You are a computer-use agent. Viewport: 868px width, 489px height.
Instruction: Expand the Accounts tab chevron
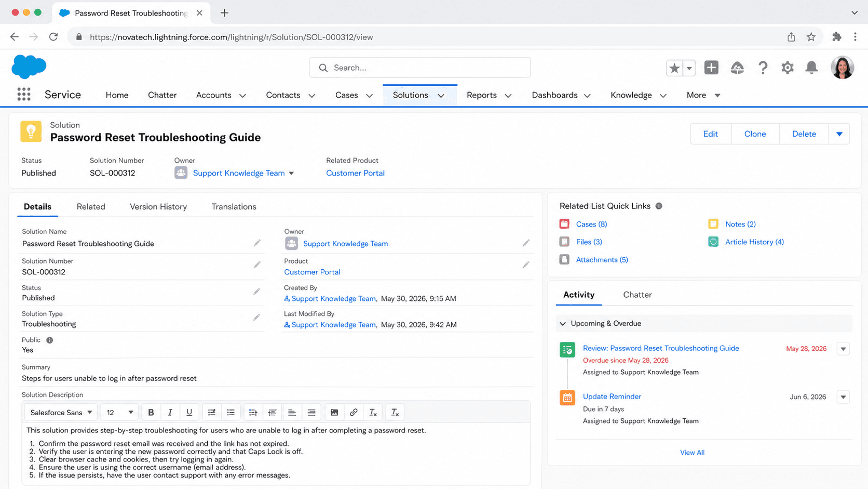pos(242,96)
